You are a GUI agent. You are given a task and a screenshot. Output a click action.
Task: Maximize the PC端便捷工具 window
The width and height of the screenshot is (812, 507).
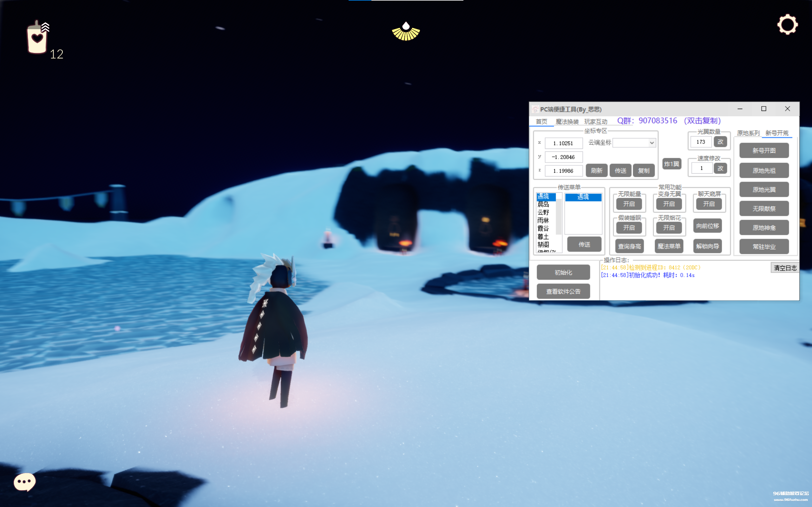764,109
